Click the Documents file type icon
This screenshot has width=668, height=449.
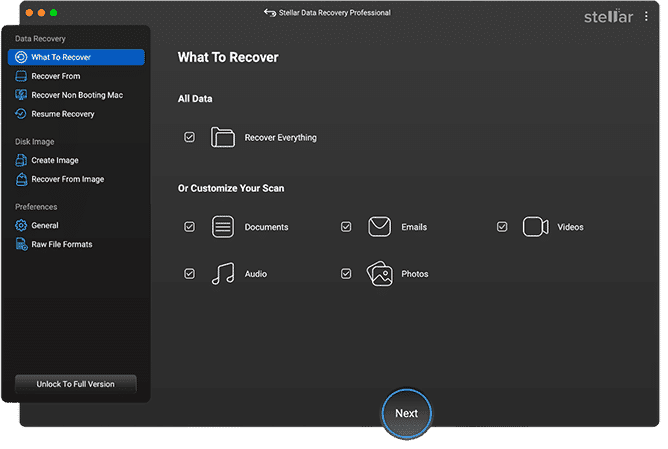click(x=222, y=227)
